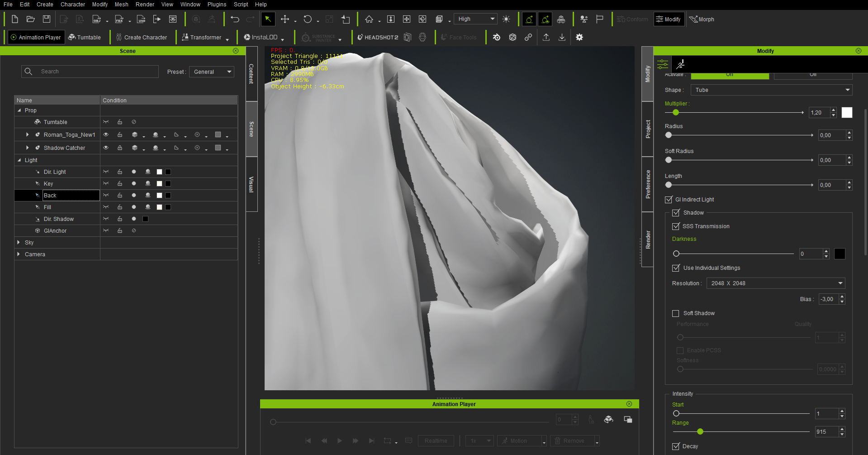
Task: Click the InstaLOD plugin button
Action: 261,37
